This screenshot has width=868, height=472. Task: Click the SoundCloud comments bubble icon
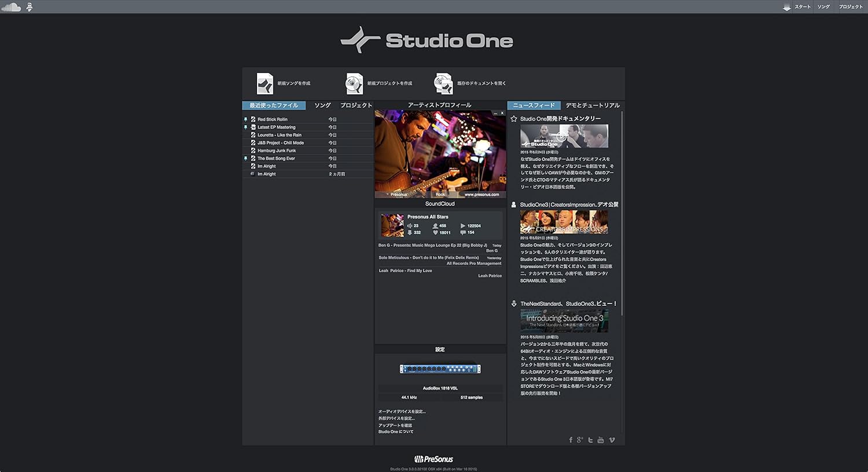click(x=462, y=232)
